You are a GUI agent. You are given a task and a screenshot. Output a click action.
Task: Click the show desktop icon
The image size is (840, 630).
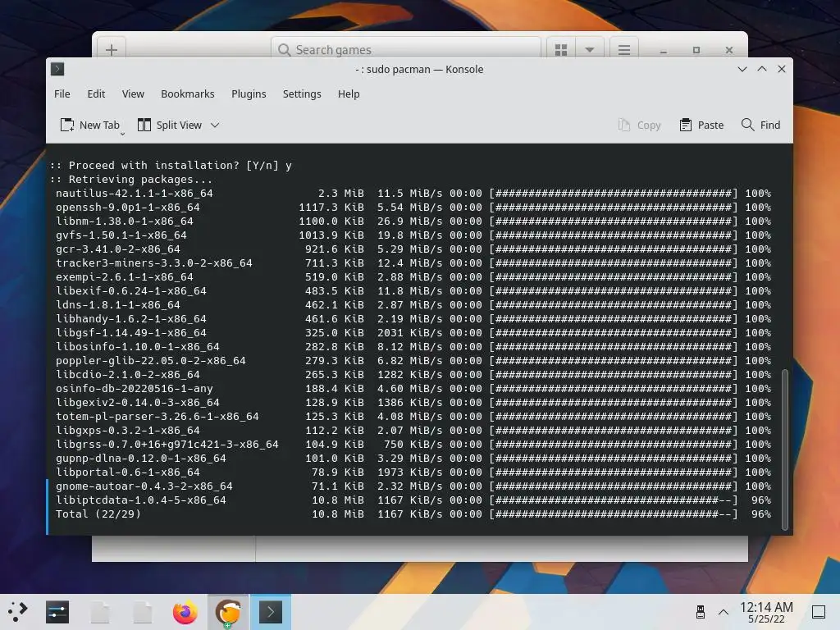pos(819,612)
